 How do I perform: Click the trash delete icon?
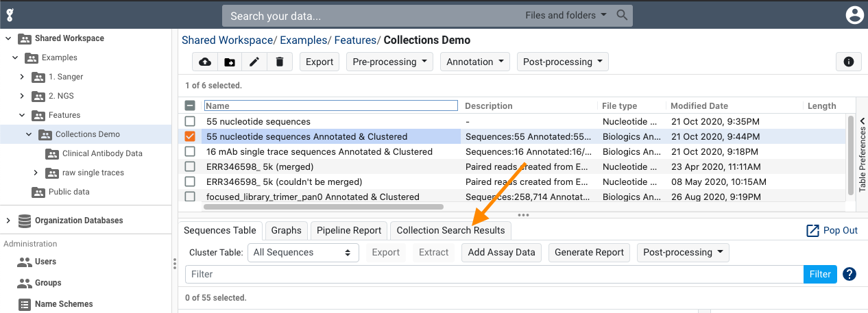click(279, 62)
